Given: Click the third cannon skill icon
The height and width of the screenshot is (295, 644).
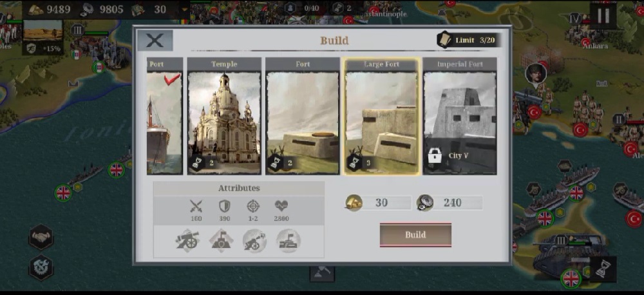Looking at the screenshot, I should coord(254,241).
